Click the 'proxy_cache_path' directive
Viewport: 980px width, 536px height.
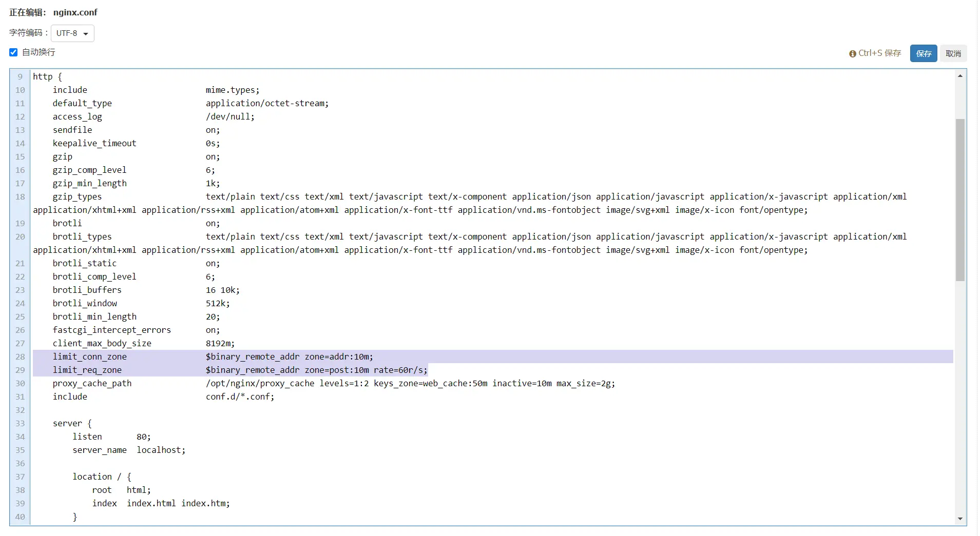click(92, 383)
